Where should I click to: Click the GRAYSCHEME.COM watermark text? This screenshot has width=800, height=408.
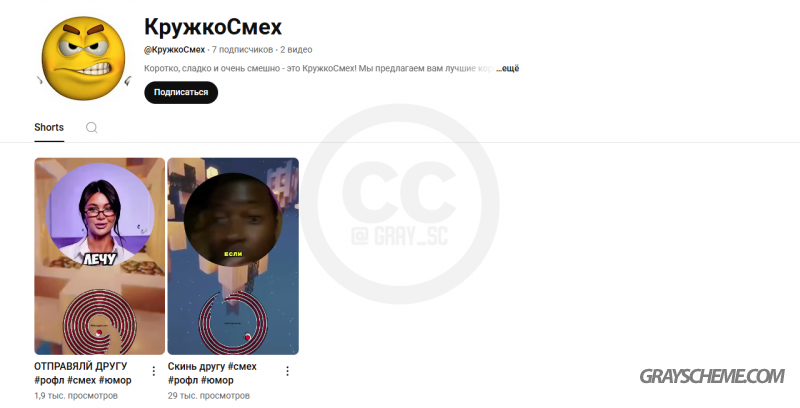pyautogui.click(x=712, y=377)
